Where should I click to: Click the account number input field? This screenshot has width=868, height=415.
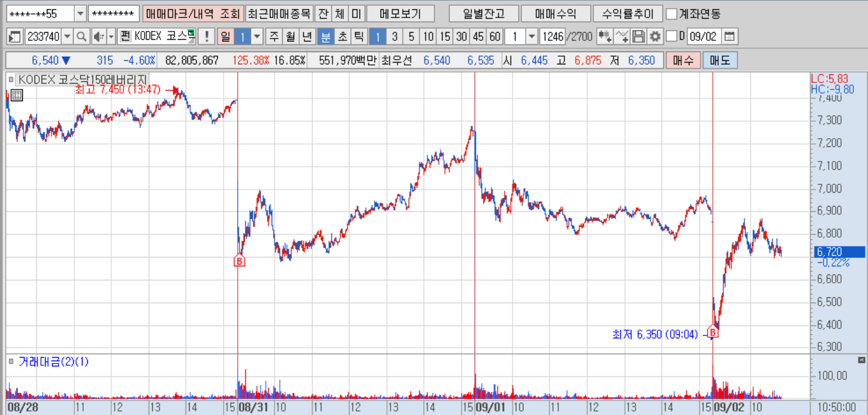click(x=40, y=13)
